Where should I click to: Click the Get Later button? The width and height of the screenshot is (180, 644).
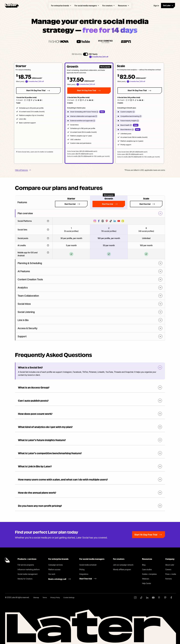coord(168,6)
